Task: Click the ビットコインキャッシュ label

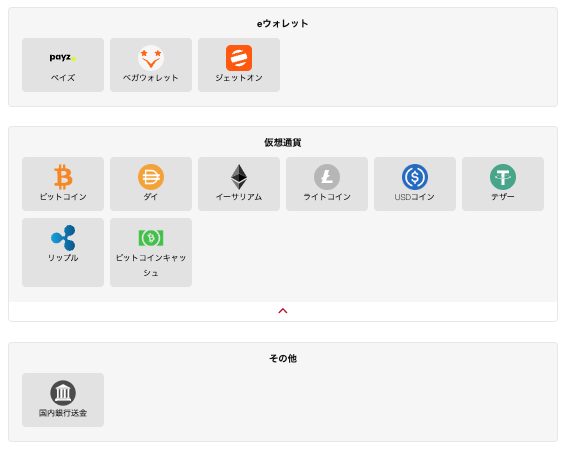Action: point(151,265)
